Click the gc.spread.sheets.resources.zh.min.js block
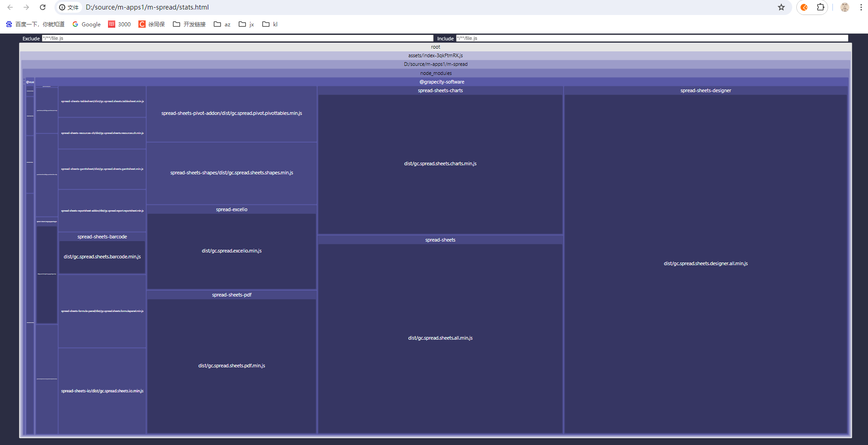 [x=102, y=133]
